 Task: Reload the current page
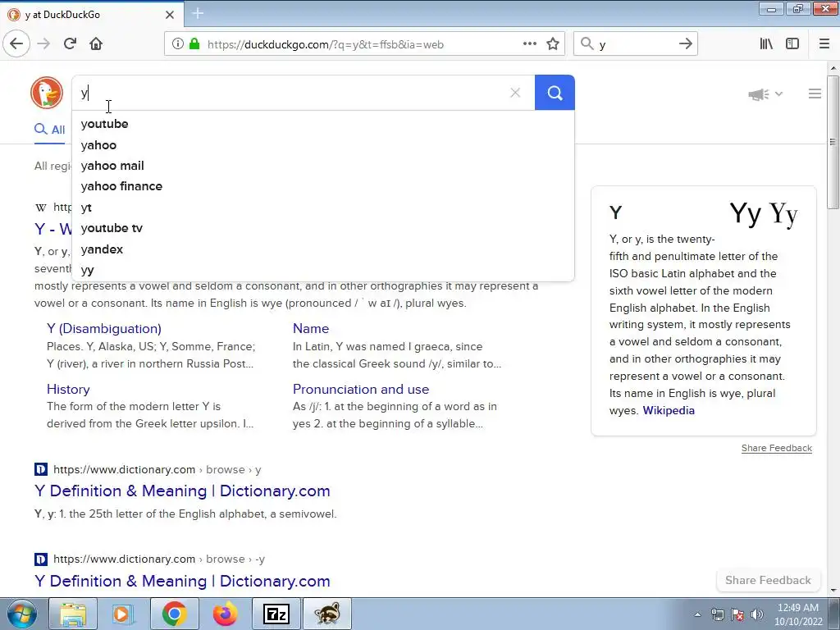click(70, 44)
